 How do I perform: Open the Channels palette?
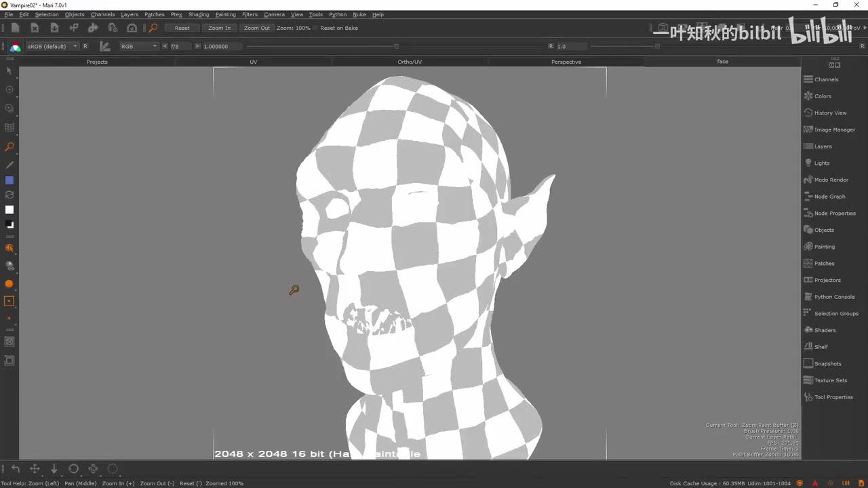822,79
